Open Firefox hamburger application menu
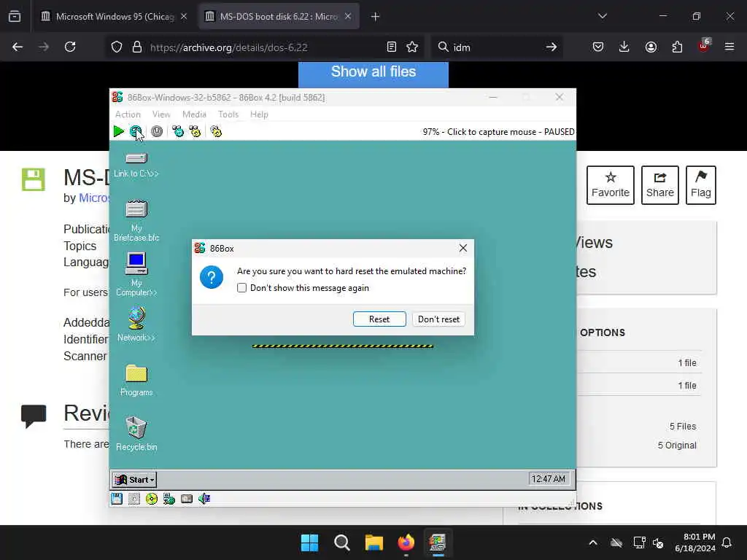747x560 pixels. point(729,47)
